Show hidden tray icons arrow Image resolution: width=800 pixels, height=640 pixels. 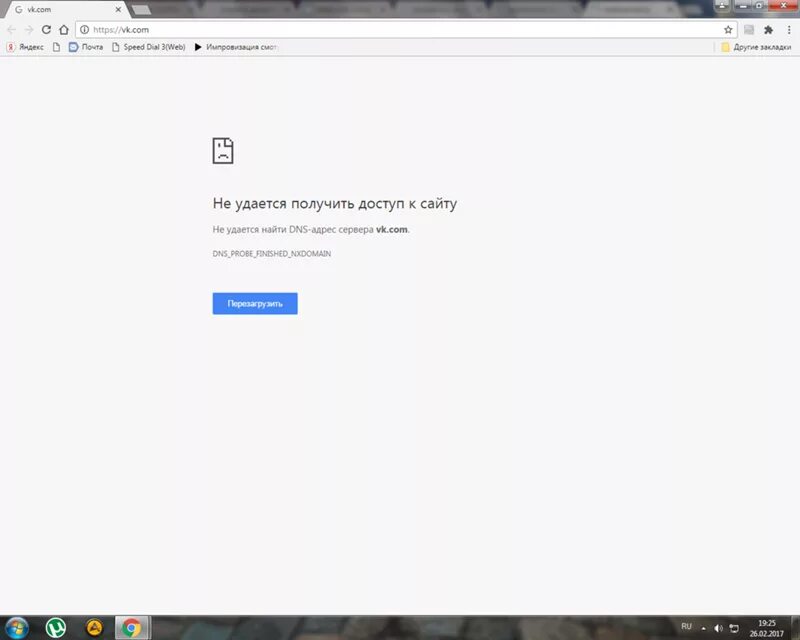(704, 628)
